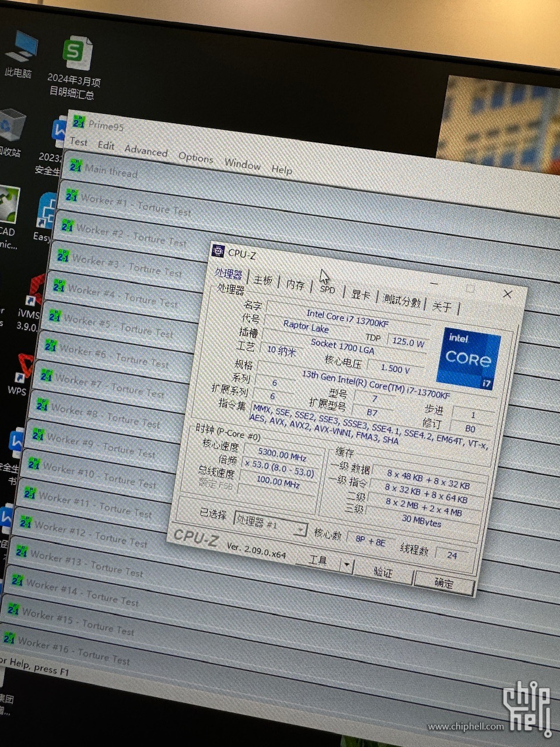Image resolution: width=560 pixels, height=747 pixels.
Task: Click the Worker #12 Torture Test icon
Action: point(26,522)
